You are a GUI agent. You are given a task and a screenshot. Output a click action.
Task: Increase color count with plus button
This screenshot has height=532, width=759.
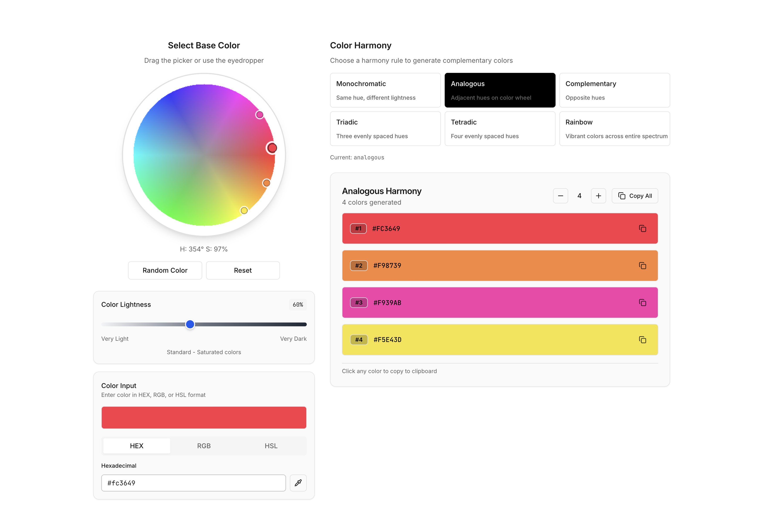tap(598, 196)
